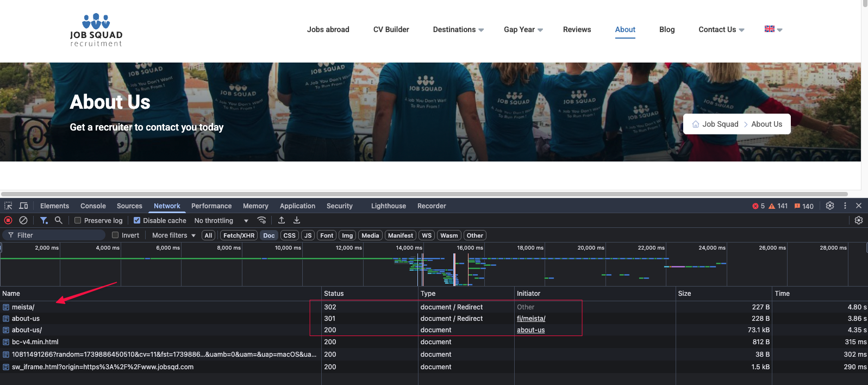Switch to Application tab
868x385 pixels.
pos(297,206)
